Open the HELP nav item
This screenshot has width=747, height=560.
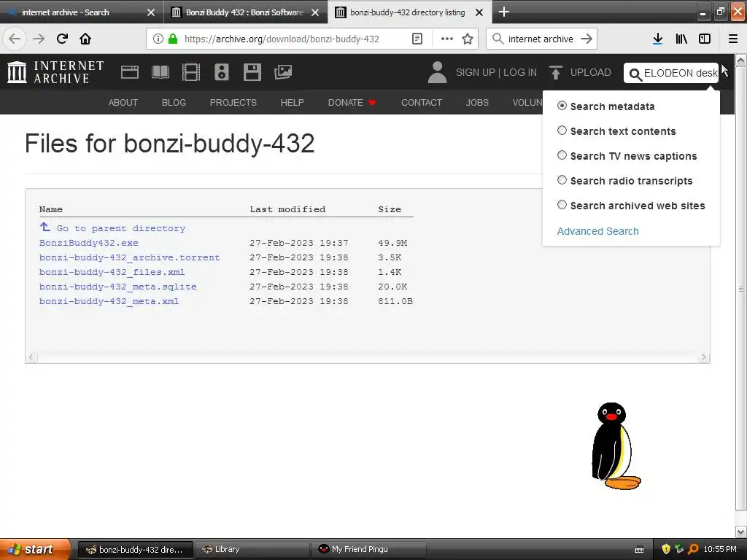292,102
